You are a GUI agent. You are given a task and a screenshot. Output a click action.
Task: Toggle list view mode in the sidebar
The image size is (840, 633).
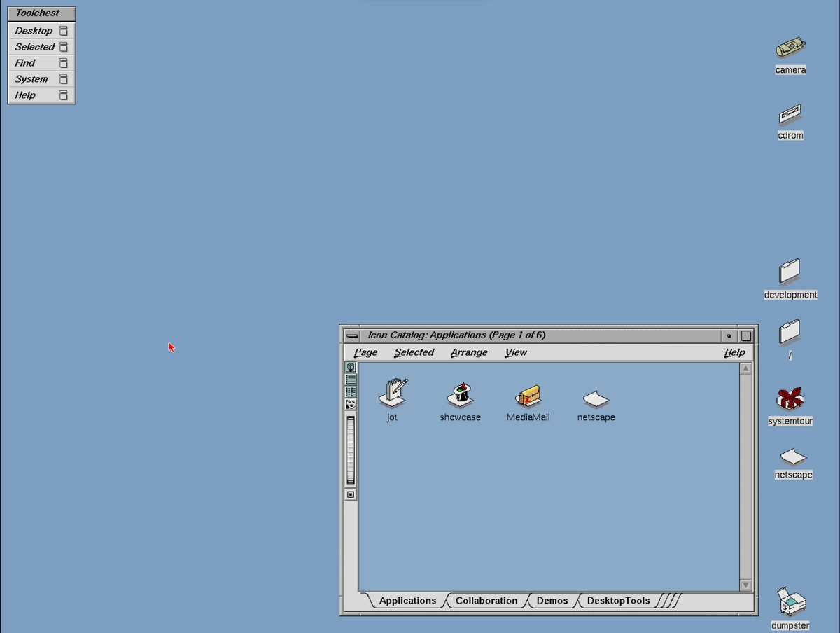click(350, 380)
